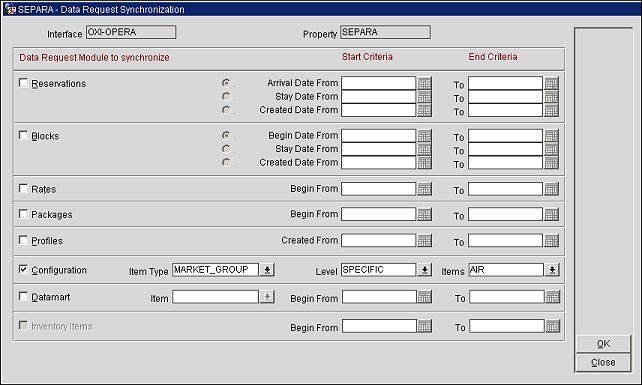Viewport: 642px width, 385px height.
Task: Expand the Level SPECIFIC dropdown
Action: [x=424, y=270]
